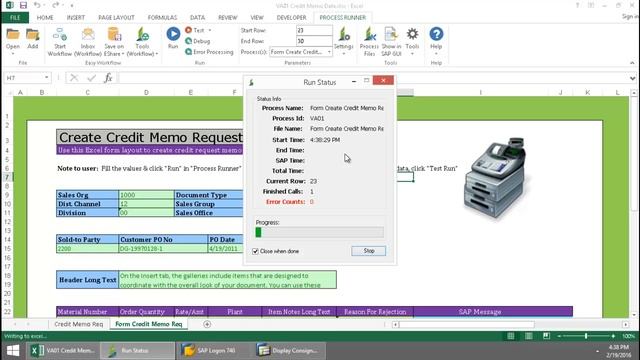
Task: Open the FILE tab
Action: click(x=15, y=18)
